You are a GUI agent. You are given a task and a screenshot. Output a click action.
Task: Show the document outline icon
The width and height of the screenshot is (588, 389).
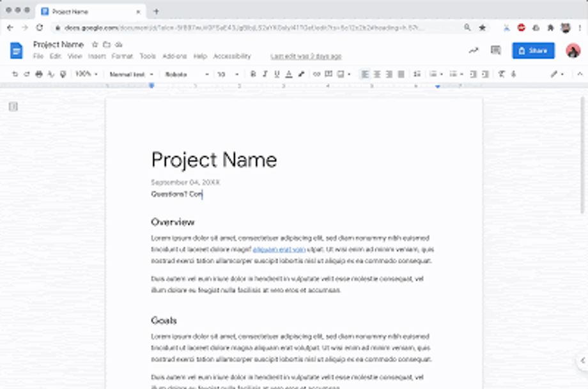pos(13,107)
